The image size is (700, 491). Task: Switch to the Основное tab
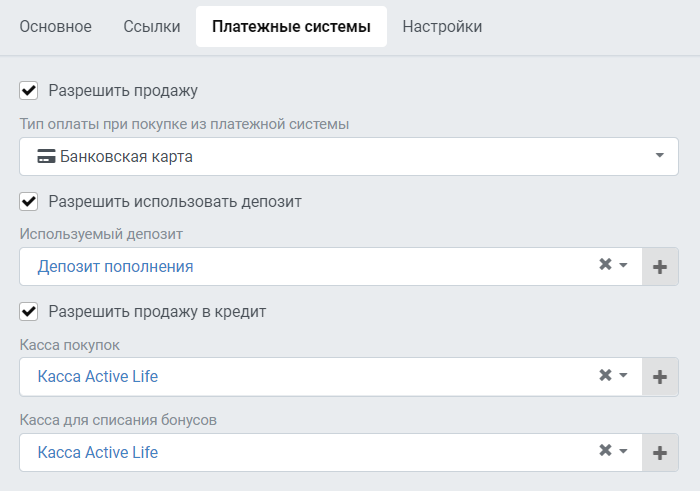(x=55, y=27)
